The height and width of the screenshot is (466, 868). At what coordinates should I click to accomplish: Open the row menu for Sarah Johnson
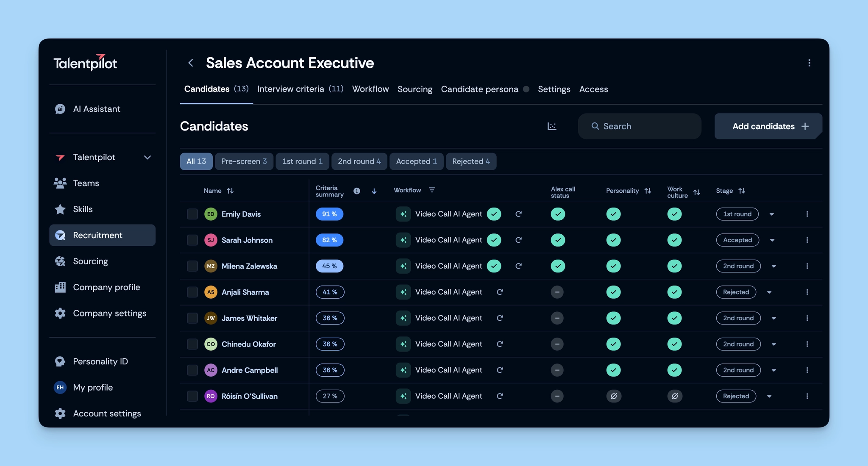tap(807, 240)
